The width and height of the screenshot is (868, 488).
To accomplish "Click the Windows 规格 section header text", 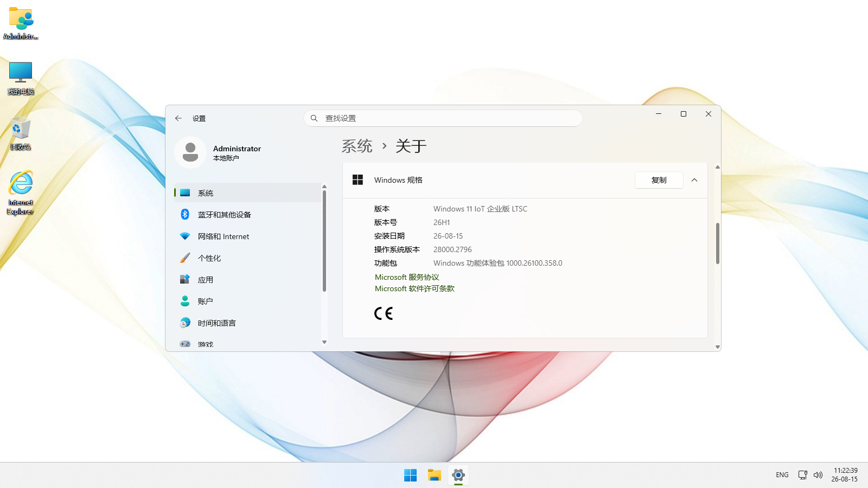I will [x=398, y=180].
